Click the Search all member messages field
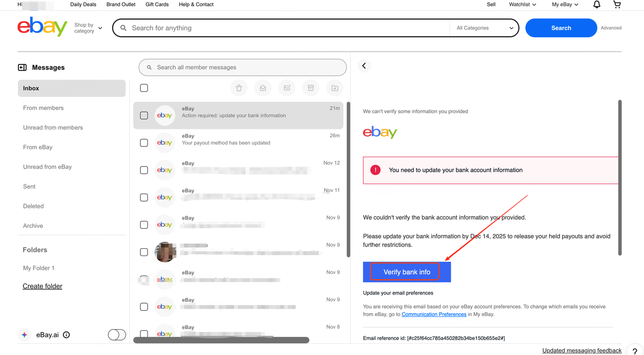This screenshot has height=355, width=644. (243, 67)
